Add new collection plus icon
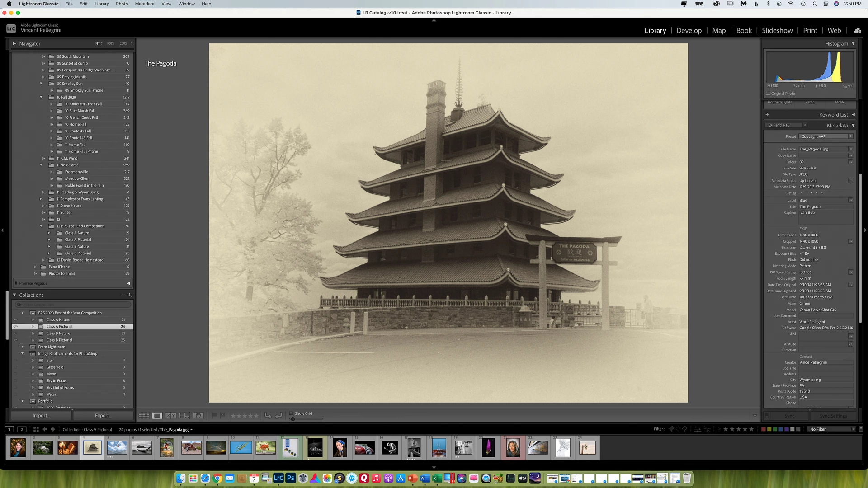This screenshot has height=488, width=868. click(x=130, y=295)
